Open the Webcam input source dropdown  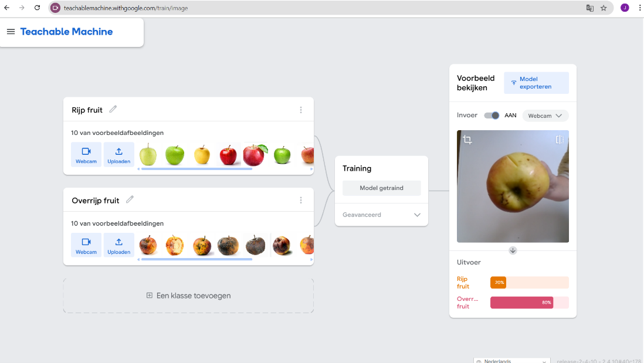pos(545,116)
